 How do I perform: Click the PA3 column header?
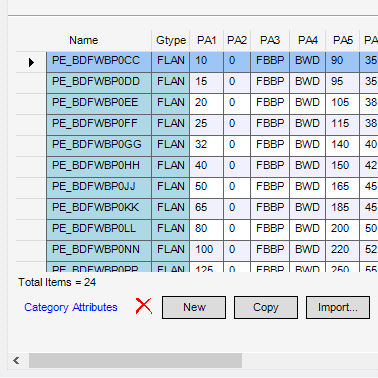click(x=270, y=40)
